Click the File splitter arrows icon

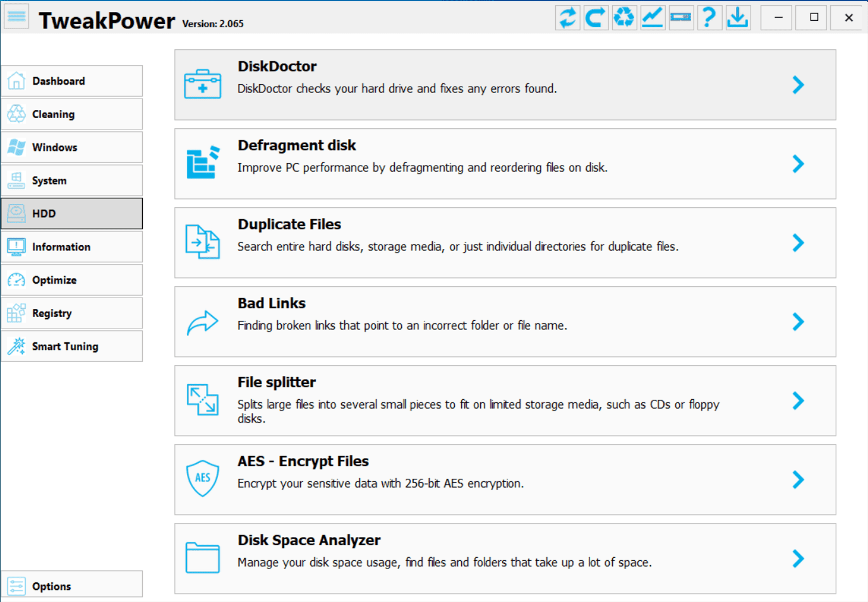203,400
